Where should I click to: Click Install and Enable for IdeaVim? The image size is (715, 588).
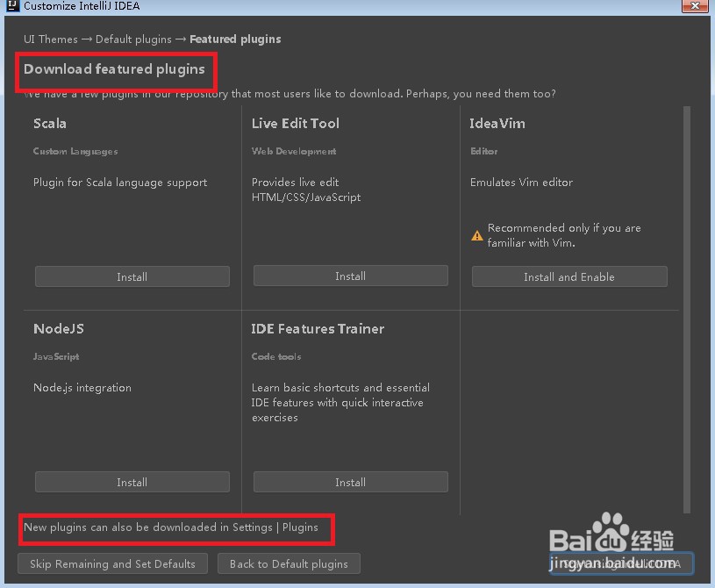coord(569,276)
